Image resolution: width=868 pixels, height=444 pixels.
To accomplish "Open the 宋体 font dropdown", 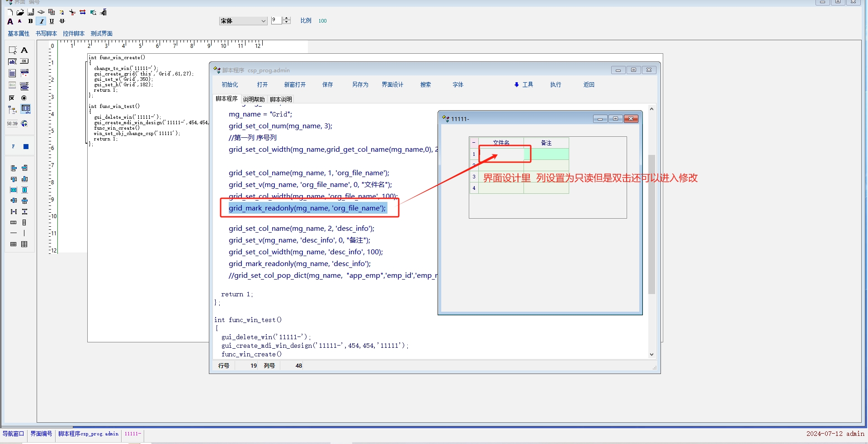I will click(x=263, y=21).
